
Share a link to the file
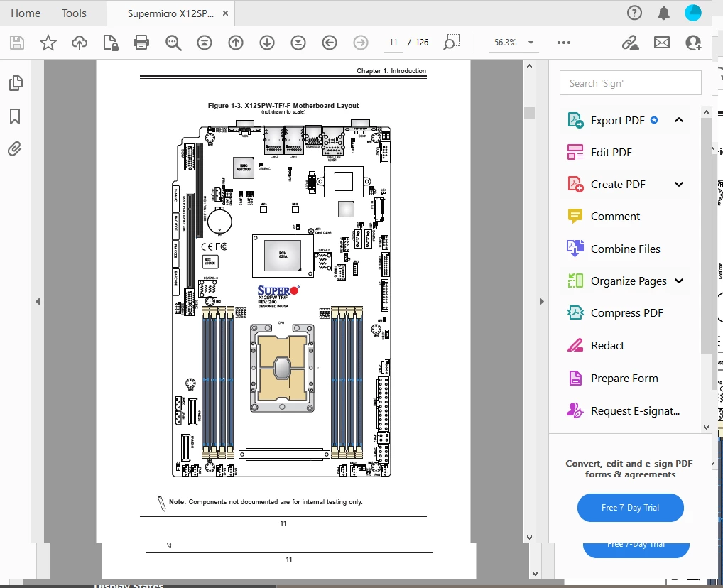630,43
